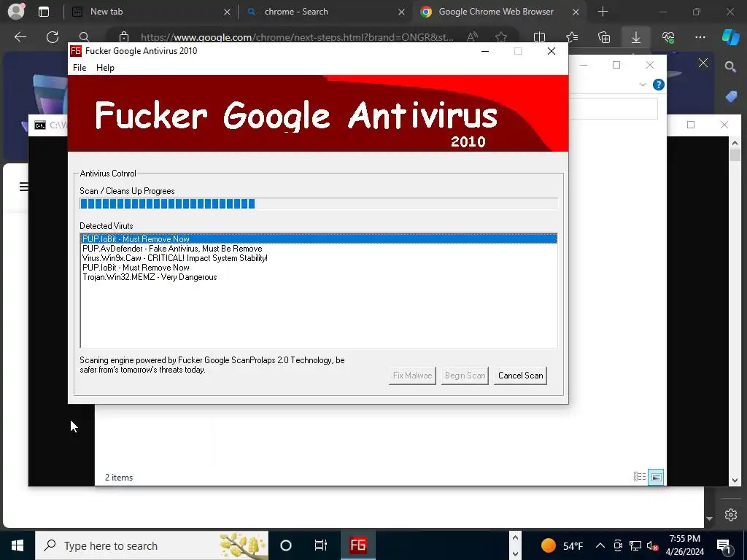
Task: Click the taskbar toolbar scroll up arrow
Action: (515, 538)
